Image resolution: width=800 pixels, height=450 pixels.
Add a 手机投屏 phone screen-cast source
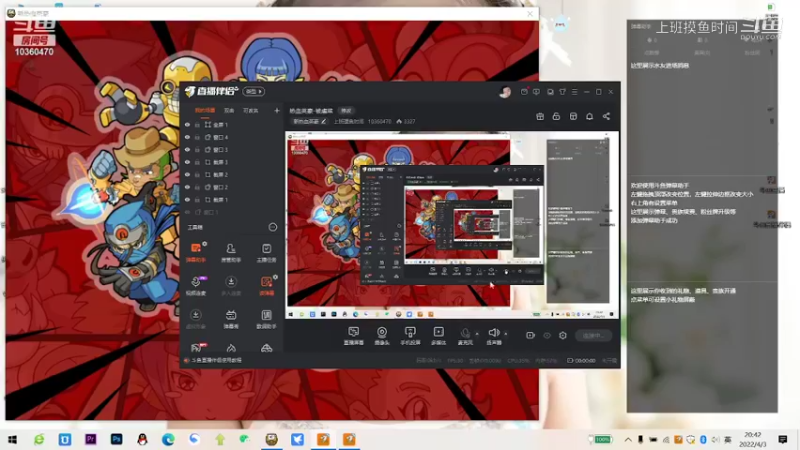(x=410, y=336)
